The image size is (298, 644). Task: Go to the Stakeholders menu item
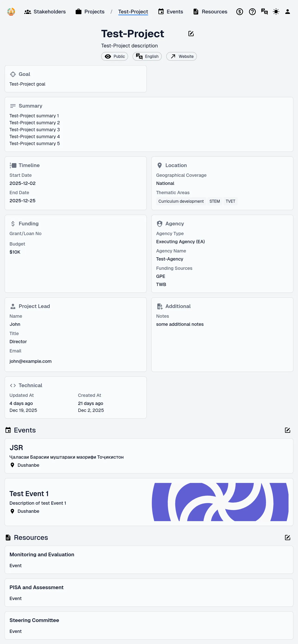(x=45, y=12)
